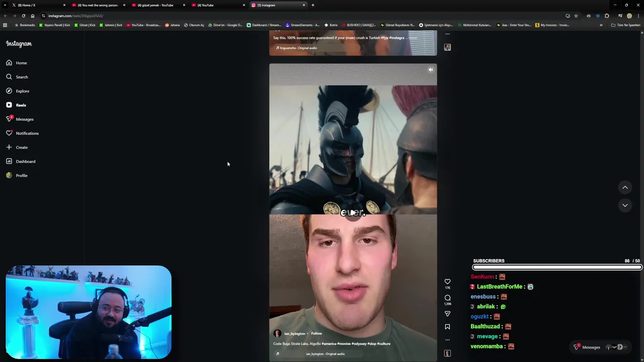The height and width of the screenshot is (362, 644).
Task: Open Notifications in the sidebar
Action: coord(23,133)
